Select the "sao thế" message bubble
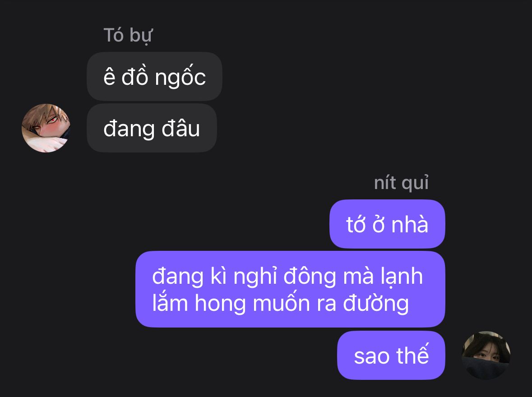This screenshot has width=532, height=397. pos(391,355)
